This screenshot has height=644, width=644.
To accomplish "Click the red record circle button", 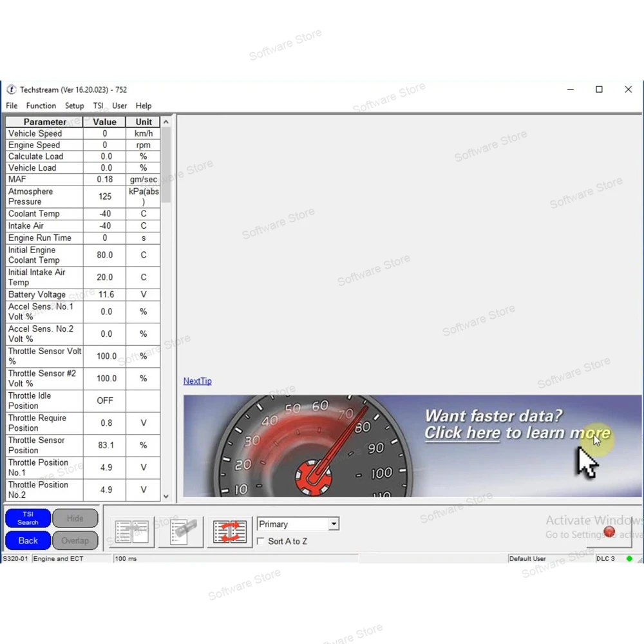I will point(609,533).
